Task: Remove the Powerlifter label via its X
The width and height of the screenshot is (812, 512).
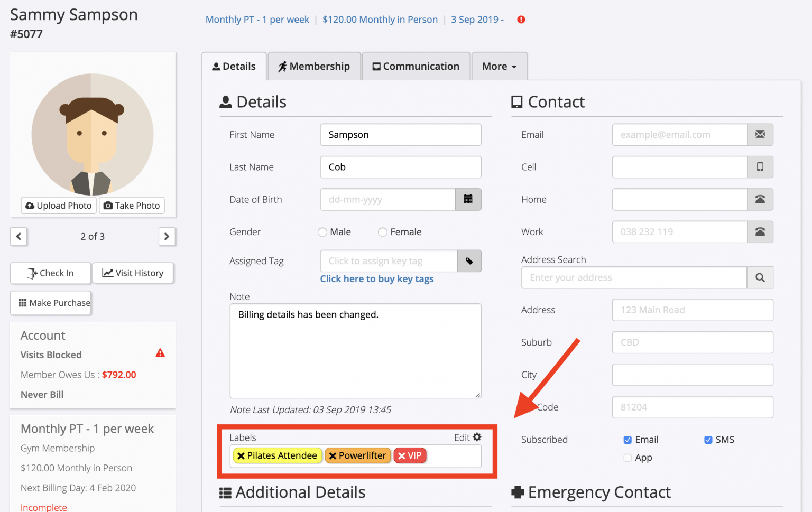Action: coord(333,455)
